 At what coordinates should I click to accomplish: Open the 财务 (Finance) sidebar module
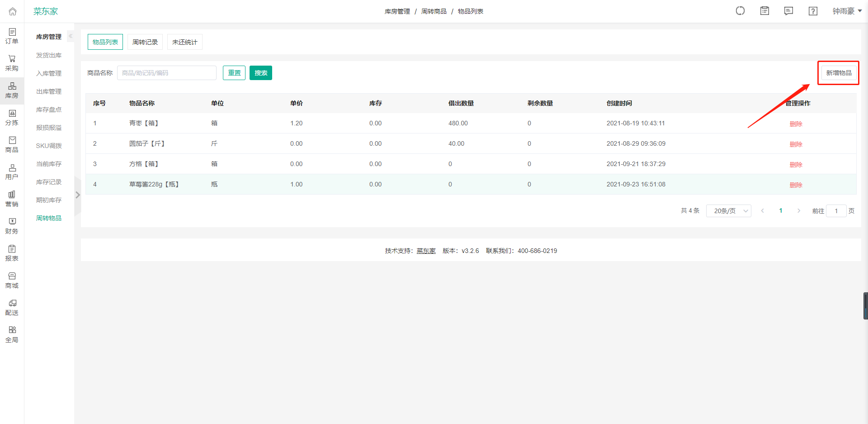(12, 226)
